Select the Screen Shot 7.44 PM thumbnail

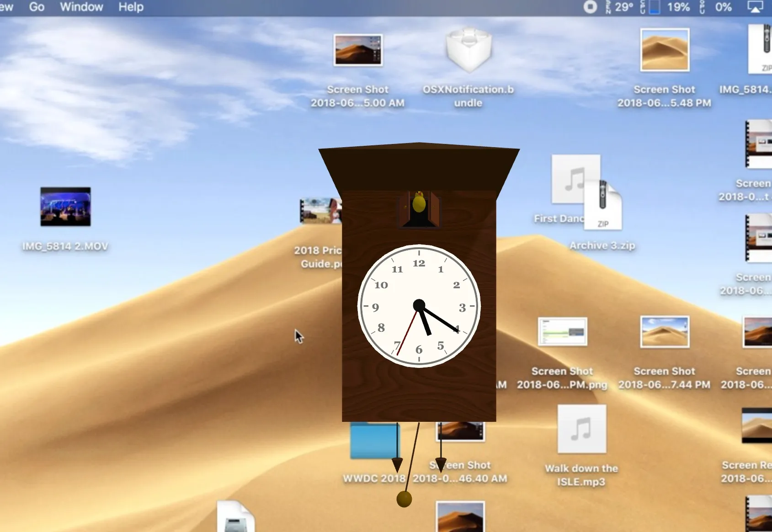(x=664, y=331)
